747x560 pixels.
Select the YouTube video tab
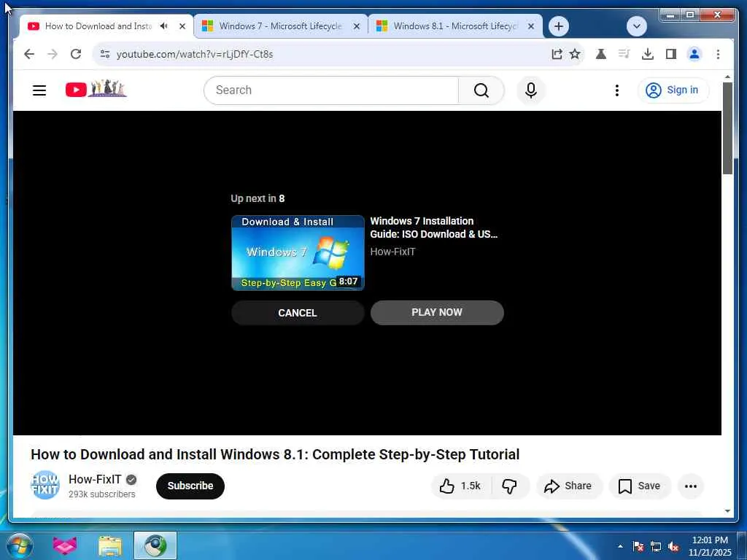click(x=98, y=26)
